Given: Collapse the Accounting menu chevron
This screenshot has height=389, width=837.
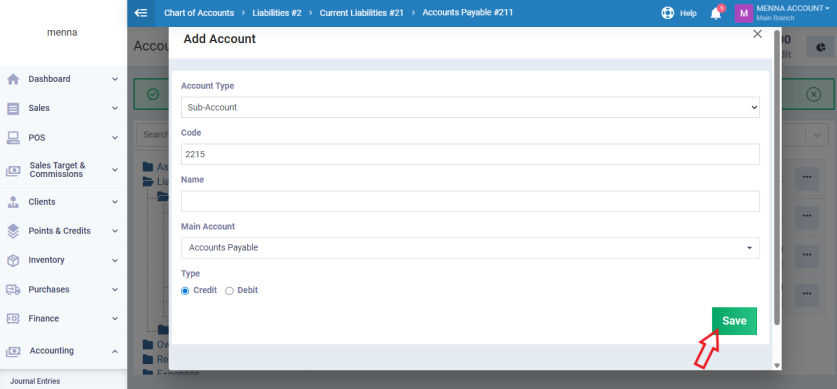Looking at the screenshot, I should [x=115, y=351].
